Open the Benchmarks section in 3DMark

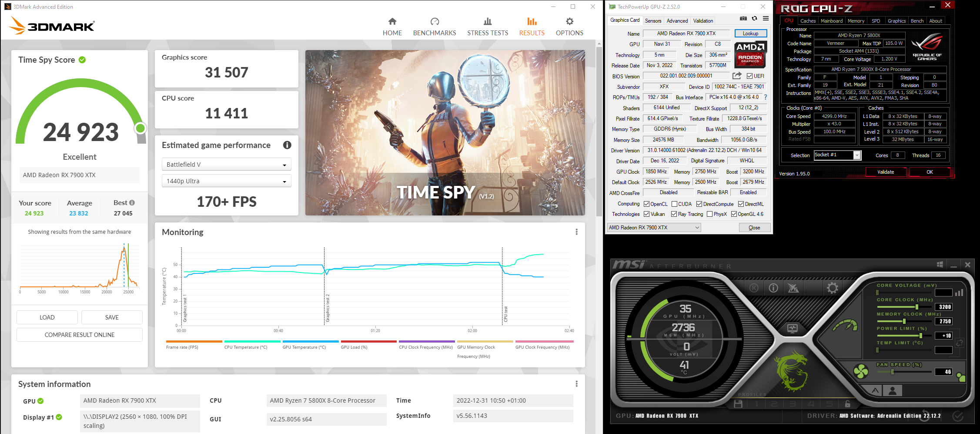435,27
